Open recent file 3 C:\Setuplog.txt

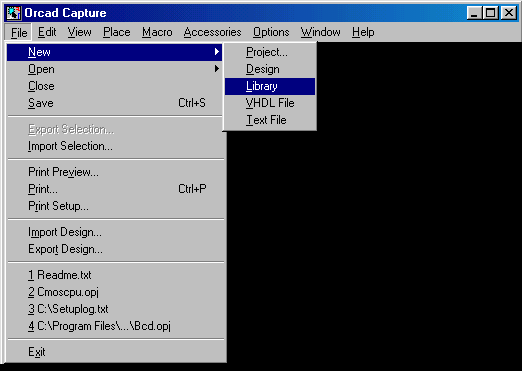click(x=116, y=309)
